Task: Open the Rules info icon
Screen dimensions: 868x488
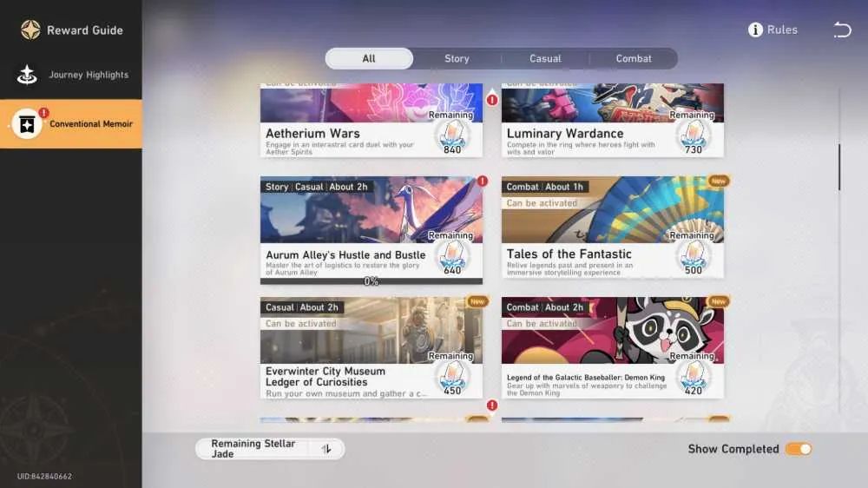Action: pos(755,30)
